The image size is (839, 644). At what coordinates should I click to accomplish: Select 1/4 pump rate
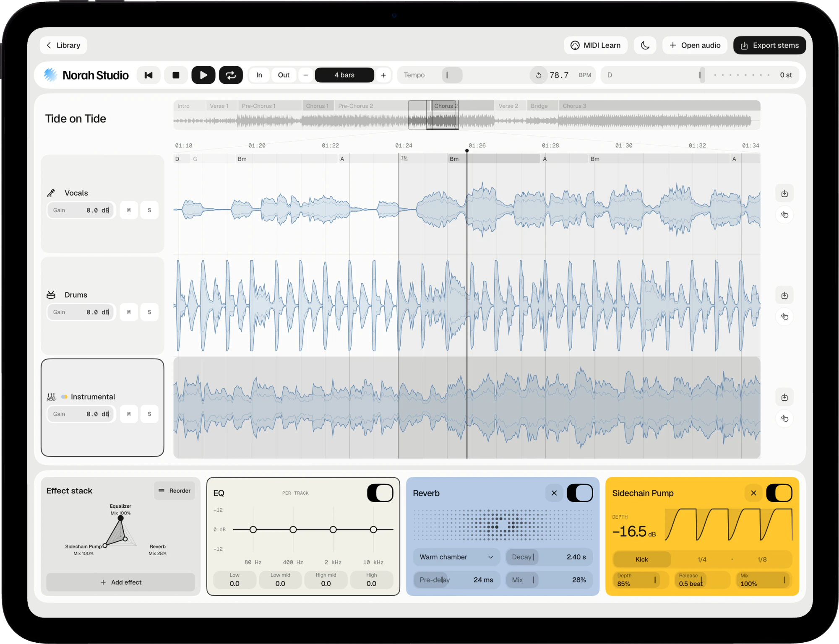(x=702, y=560)
